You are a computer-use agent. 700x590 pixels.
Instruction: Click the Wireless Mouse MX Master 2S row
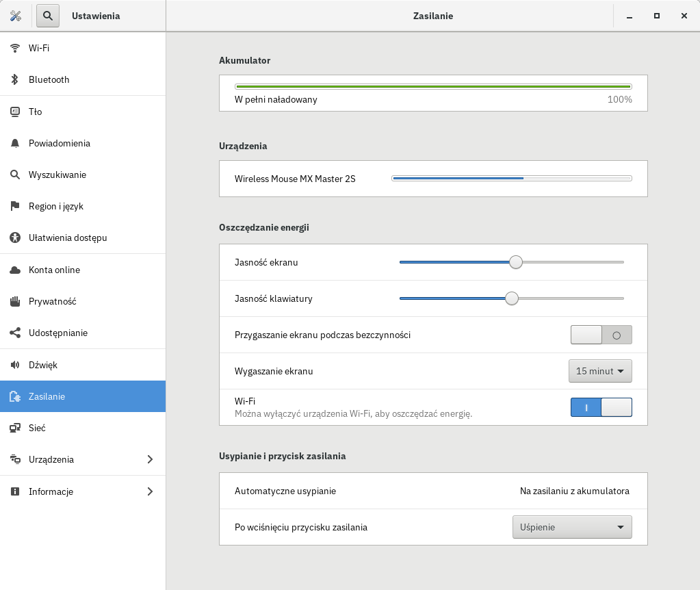pos(432,179)
